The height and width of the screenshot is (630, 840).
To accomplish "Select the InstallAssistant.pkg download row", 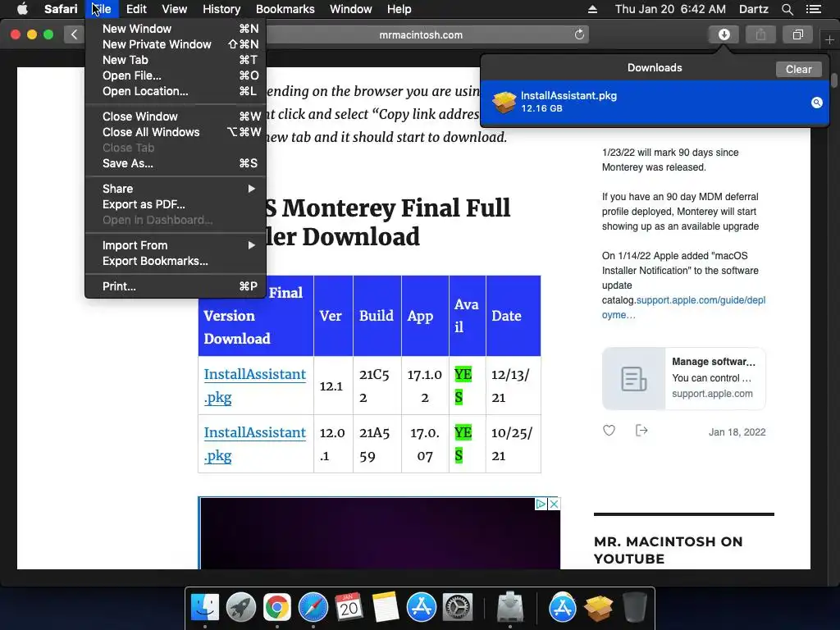I will (x=655, y=103).
